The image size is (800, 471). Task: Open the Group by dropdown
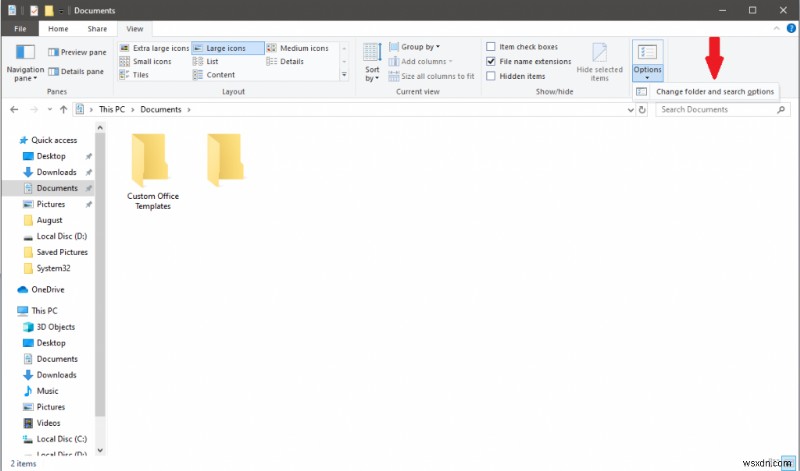414,47
